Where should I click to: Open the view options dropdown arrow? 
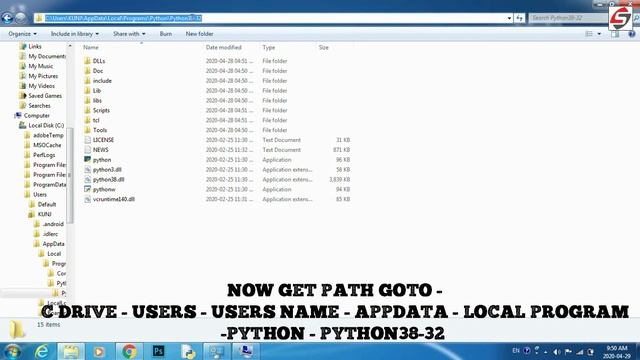pyautogui.click(x=599, y=34)
